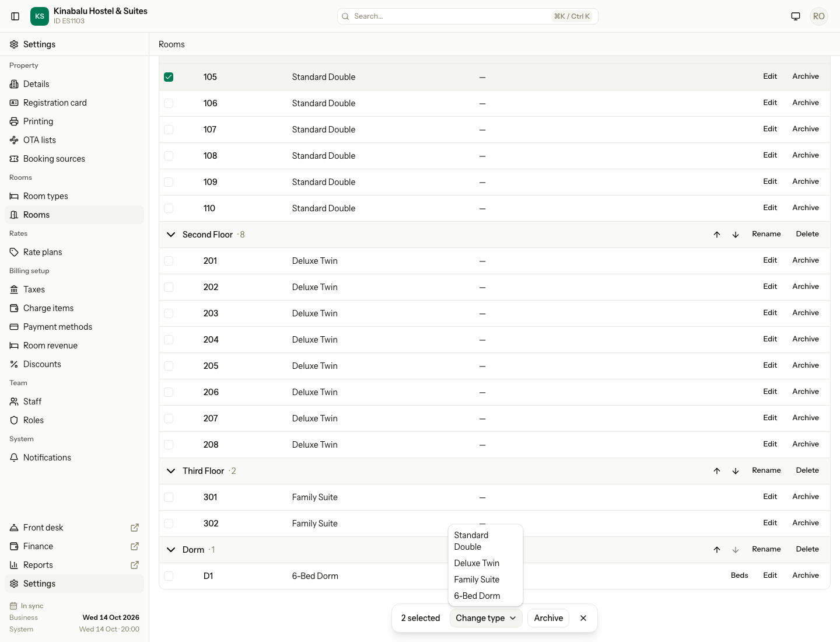Rename the Third Floor group

(x=766, y=470)
